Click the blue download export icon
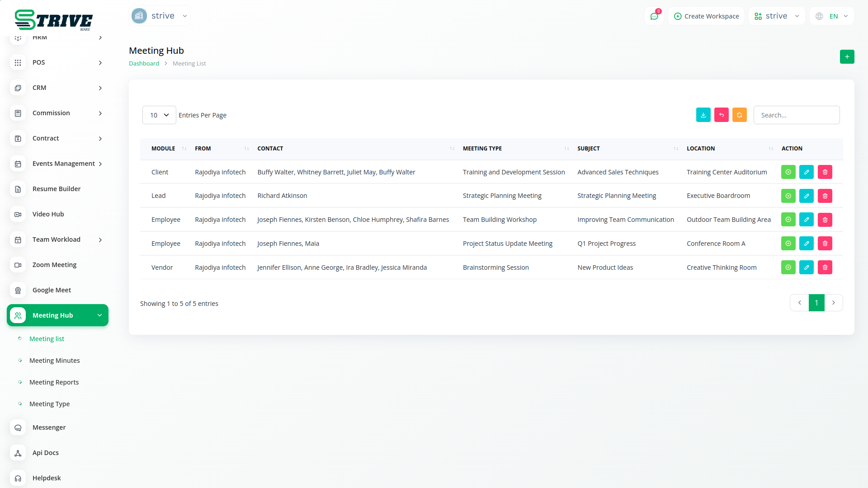This screenshot has width=868, height=488. pyautogui.click(x=703, y=115)
